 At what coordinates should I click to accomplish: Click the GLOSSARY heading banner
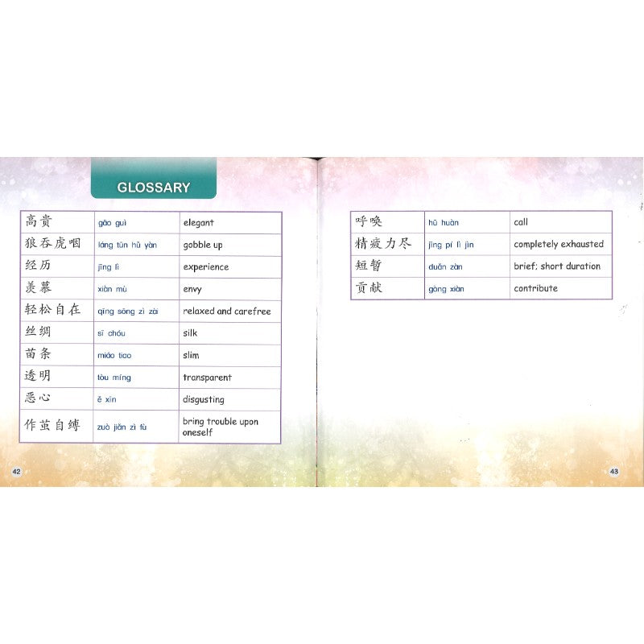pyautogui.click(x=154, y=188)
